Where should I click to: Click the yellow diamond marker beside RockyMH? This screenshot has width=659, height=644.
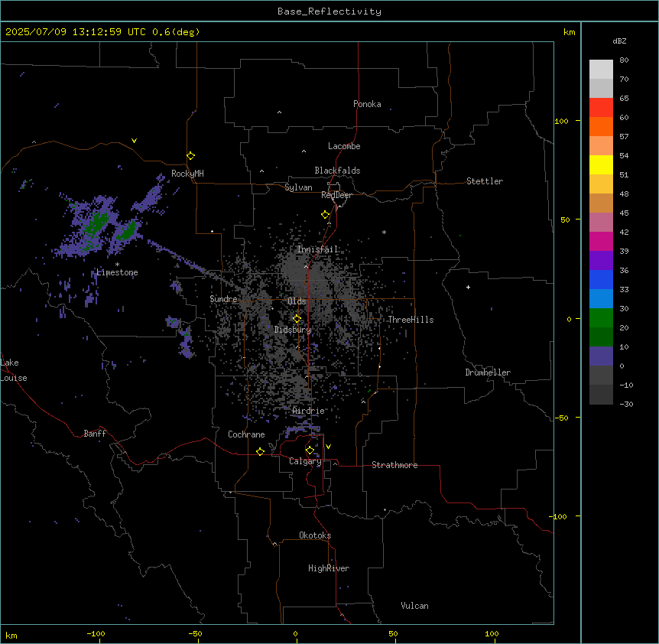coord(190,155)
